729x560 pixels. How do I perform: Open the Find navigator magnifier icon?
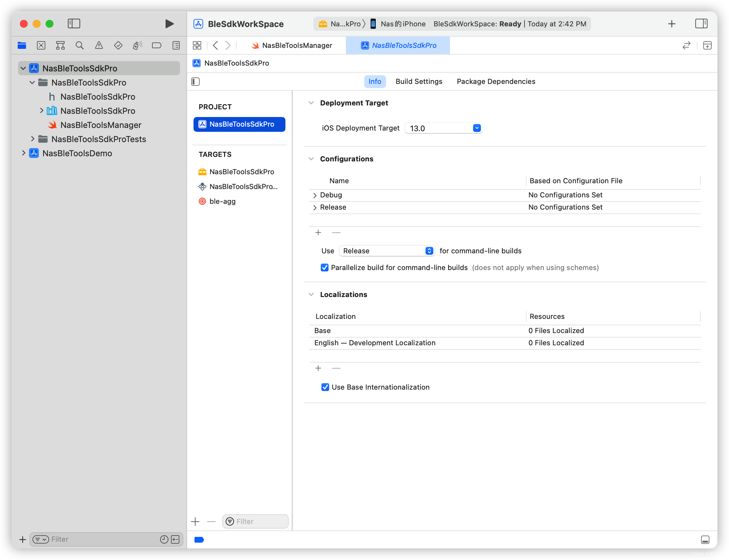pyautogui.click(x=79, y=45)
